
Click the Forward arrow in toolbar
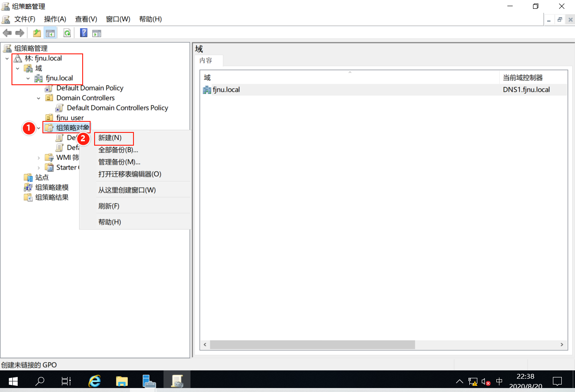pyautogui.click(x=19, y=33)
